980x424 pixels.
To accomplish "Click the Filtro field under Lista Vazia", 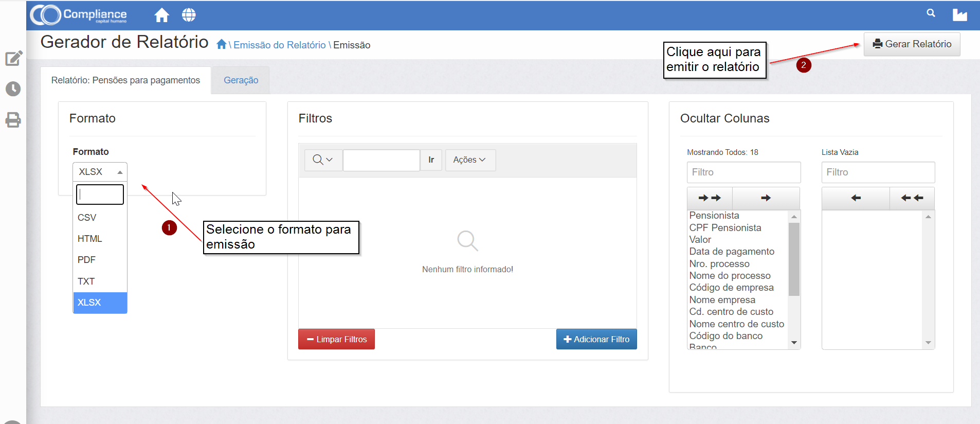I will 878,172.
